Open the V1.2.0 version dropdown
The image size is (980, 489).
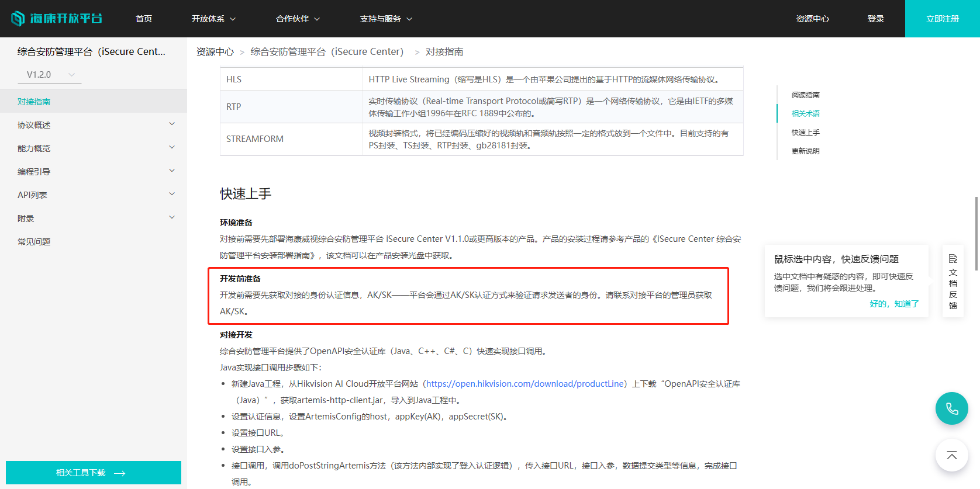click(x=50, y=75)
